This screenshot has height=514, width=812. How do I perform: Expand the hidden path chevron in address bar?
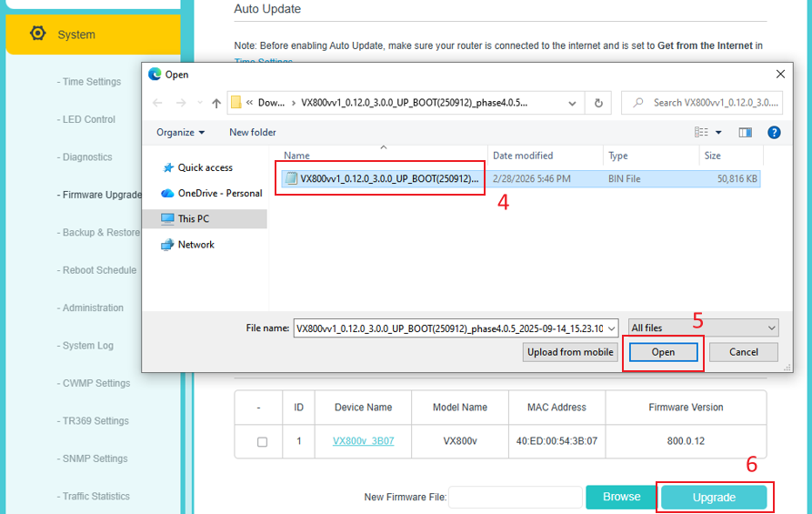250,103
